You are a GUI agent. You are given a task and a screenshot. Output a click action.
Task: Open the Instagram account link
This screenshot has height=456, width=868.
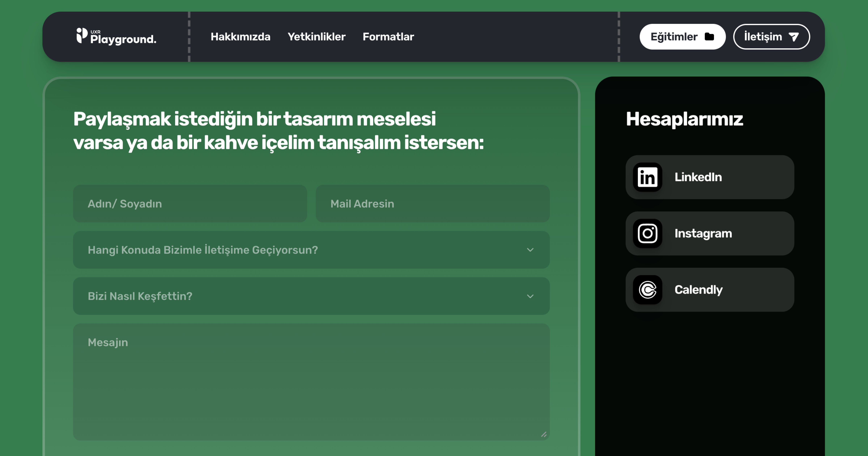click(x=710, y=233)
